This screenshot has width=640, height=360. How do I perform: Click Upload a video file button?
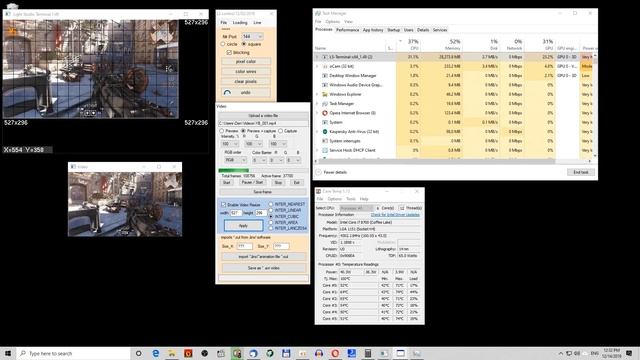[263, 116]
